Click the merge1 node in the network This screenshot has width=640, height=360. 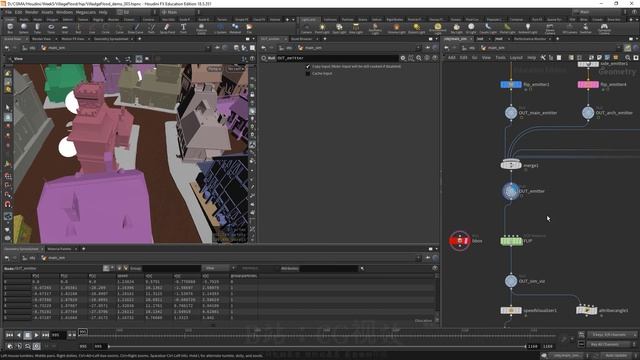[x=511, y=164]
